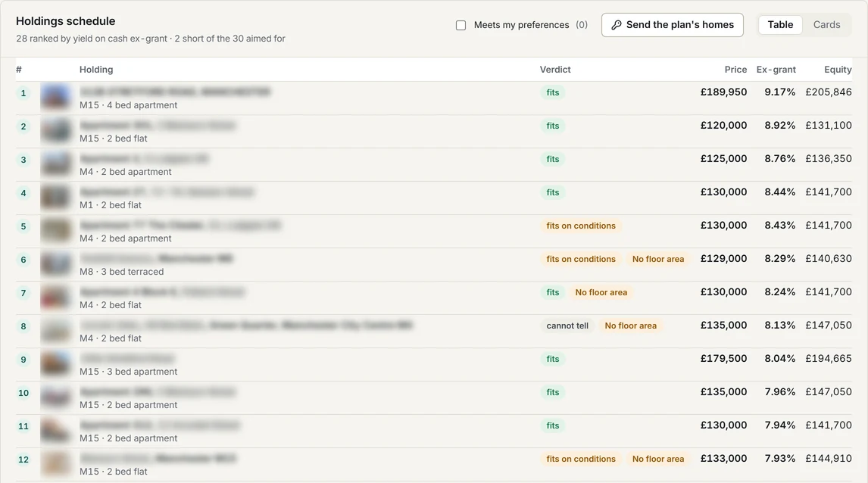The image size is (868, 483).
Task: Sort by the Price column header
Action: coord(735,70)
